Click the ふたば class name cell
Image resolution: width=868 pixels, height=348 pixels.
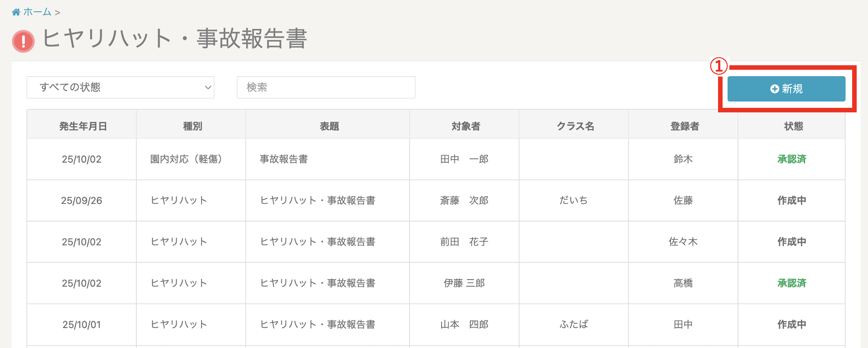[574, 324]
